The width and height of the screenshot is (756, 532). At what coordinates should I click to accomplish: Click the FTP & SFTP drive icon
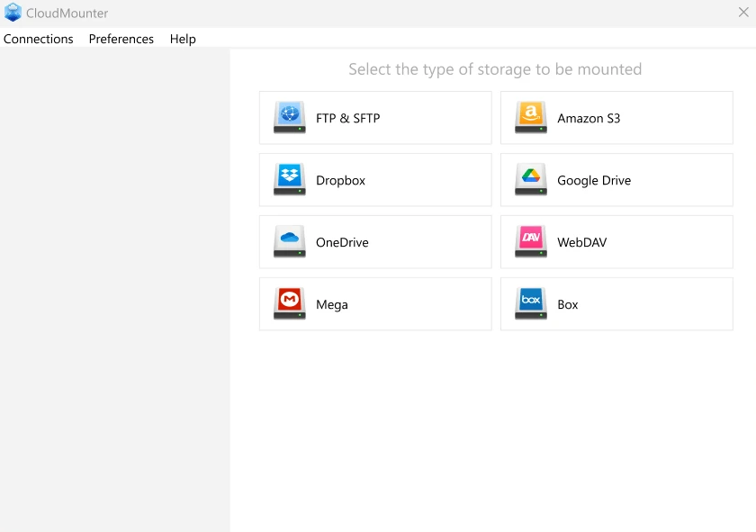[x=289, y=117]
